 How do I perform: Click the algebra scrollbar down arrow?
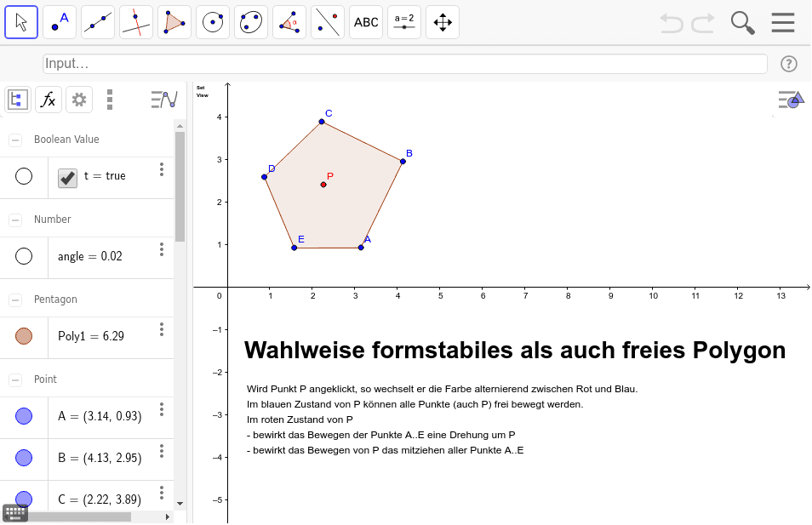click(x=180, y=503)
